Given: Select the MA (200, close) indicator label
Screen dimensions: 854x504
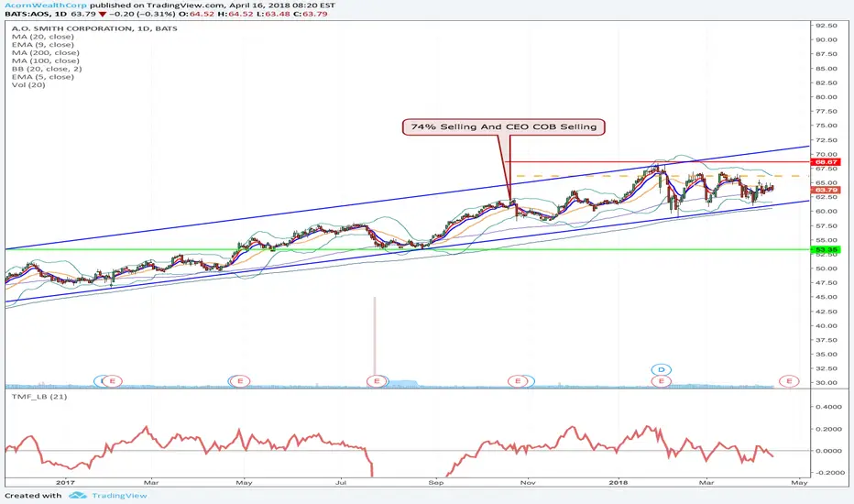Looking at the screenshot, I should point(45,53).
